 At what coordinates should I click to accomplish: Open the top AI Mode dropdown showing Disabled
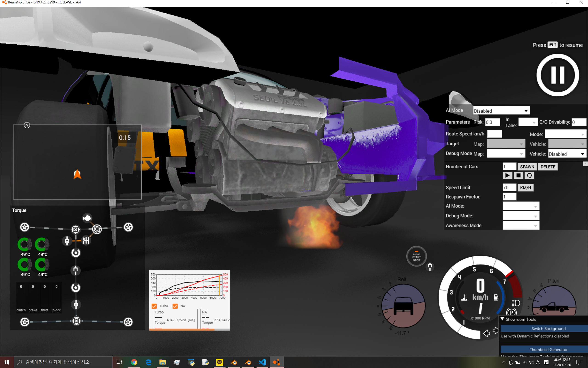pos(501,111)
